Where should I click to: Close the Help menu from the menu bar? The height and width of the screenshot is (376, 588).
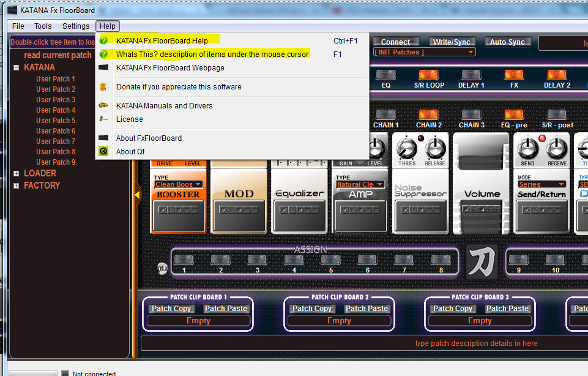click(108, 26)
